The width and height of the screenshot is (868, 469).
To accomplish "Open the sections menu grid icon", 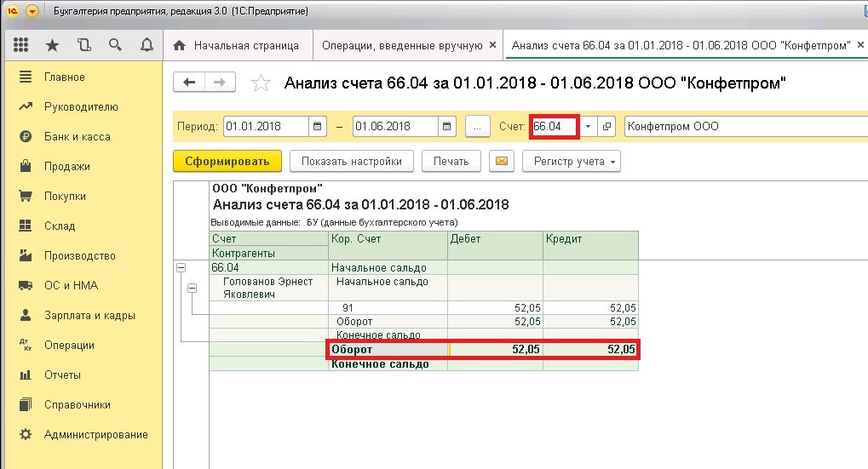I will (x=20, y=45).
